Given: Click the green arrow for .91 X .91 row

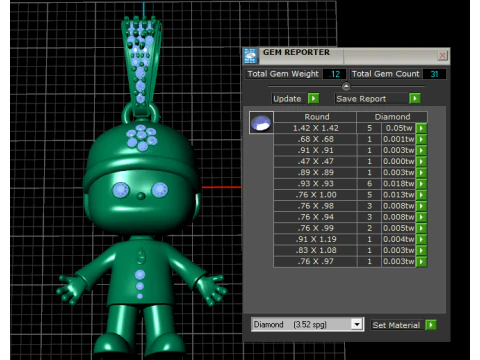Looking at the screenshot, I should pos(422,150).
